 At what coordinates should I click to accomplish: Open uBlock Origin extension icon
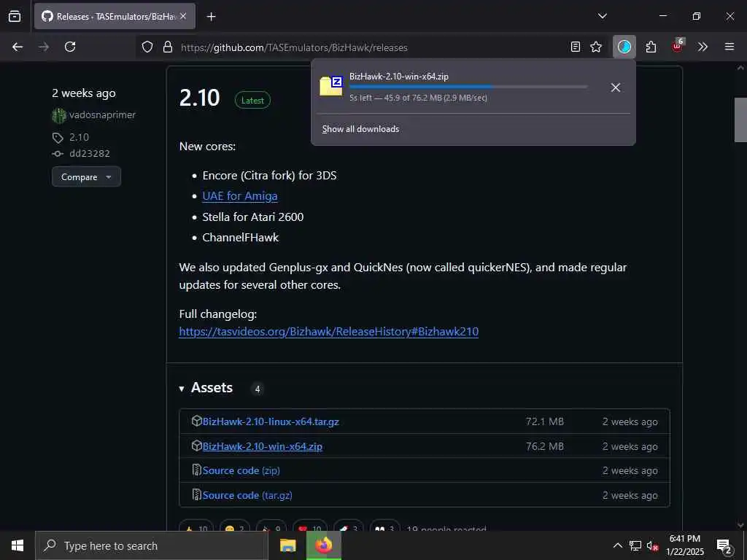678,46
